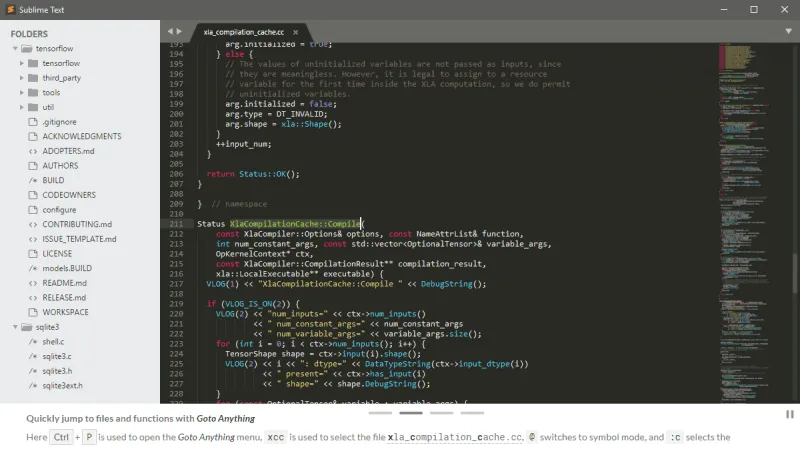The width and height of the screenshot is (800, 449).
Task: Click the models.BUILD source icon
Action: pyautogui.click(x=33, y=268)
